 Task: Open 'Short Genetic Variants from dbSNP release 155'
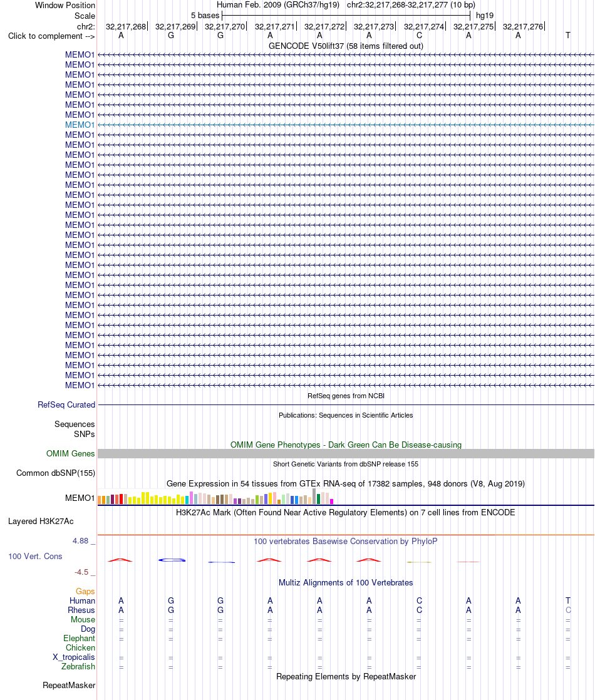(x=346, y=464)
